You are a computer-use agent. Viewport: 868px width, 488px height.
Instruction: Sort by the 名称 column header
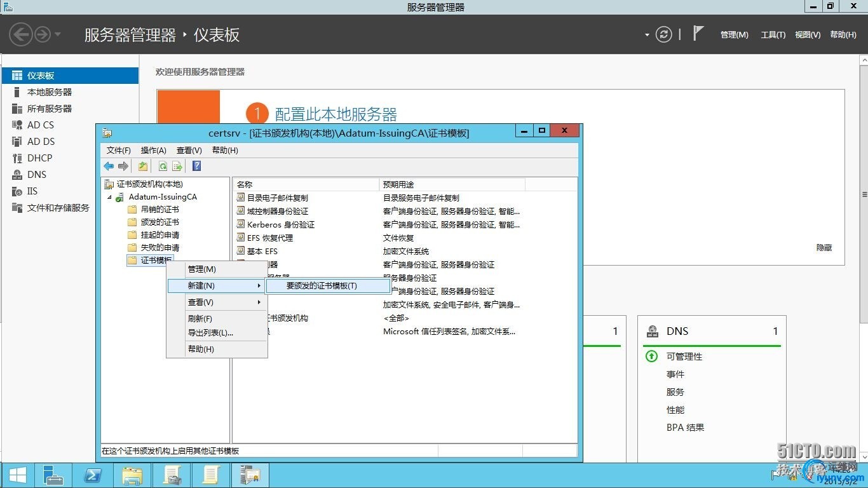pyautogui.click(x=306, y=184)
